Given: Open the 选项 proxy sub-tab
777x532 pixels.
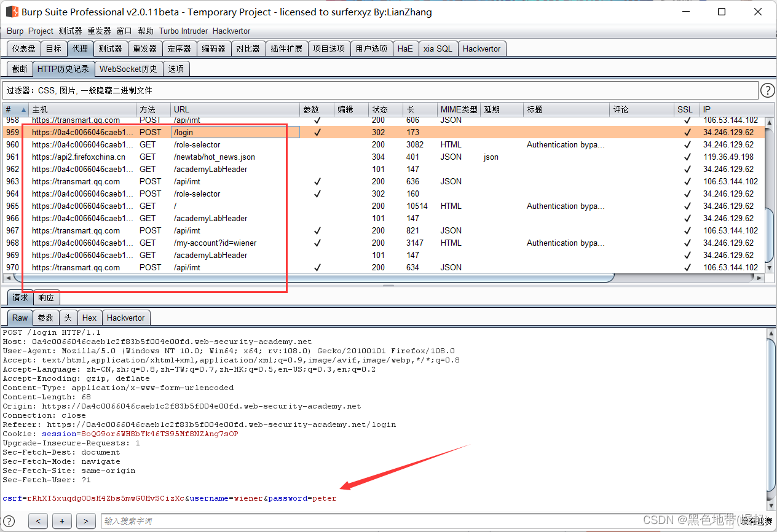Looking at the screenshot, I should coord(176,69).
